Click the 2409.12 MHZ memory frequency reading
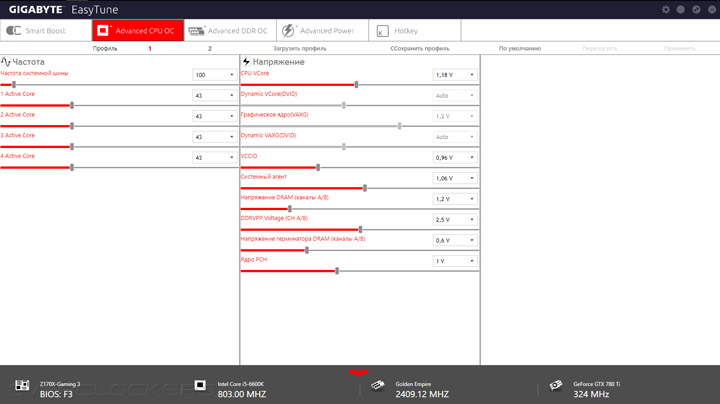 [x=422, y=394]
